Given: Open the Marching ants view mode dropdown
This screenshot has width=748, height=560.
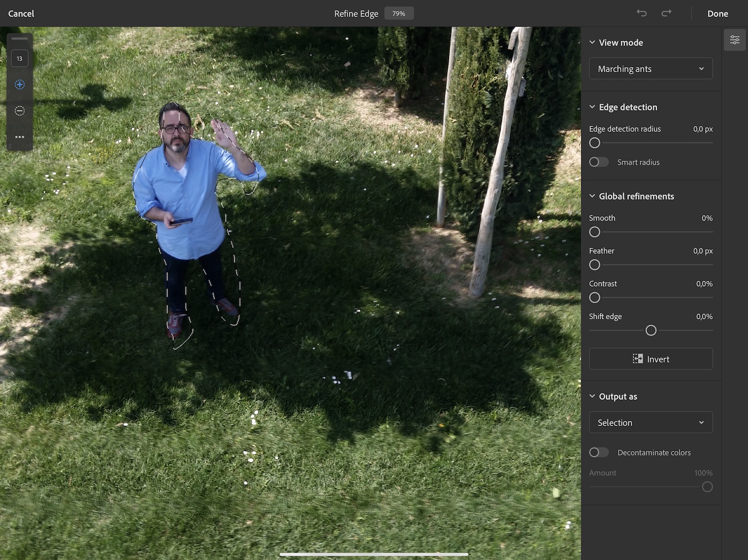Looking at the screenshot, I should (651, 68).
